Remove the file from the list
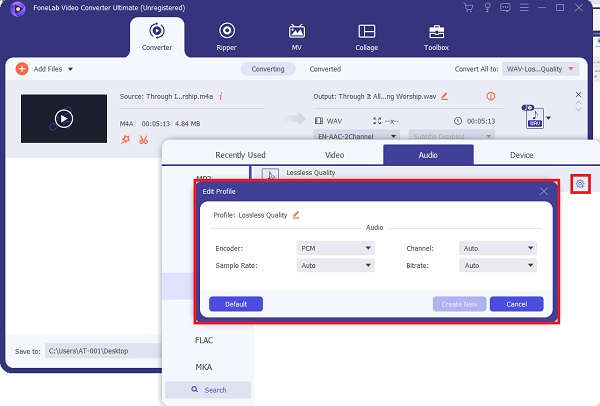 578,94
